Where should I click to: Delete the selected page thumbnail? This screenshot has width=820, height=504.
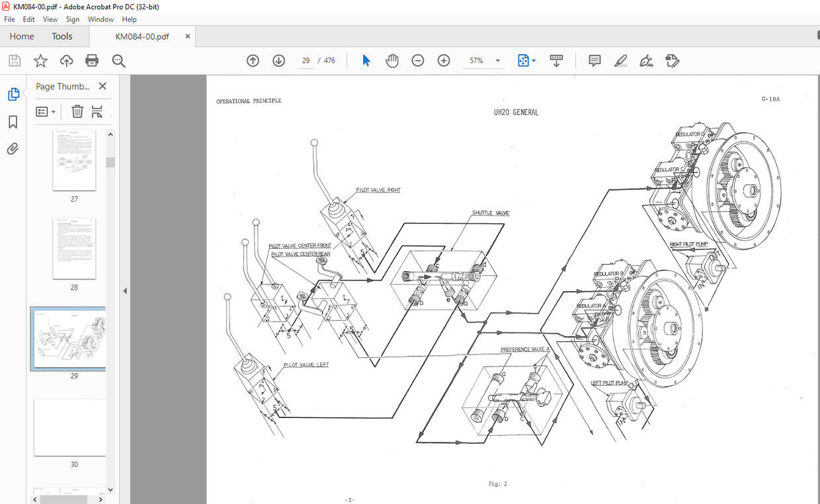(x=77, y=111)
